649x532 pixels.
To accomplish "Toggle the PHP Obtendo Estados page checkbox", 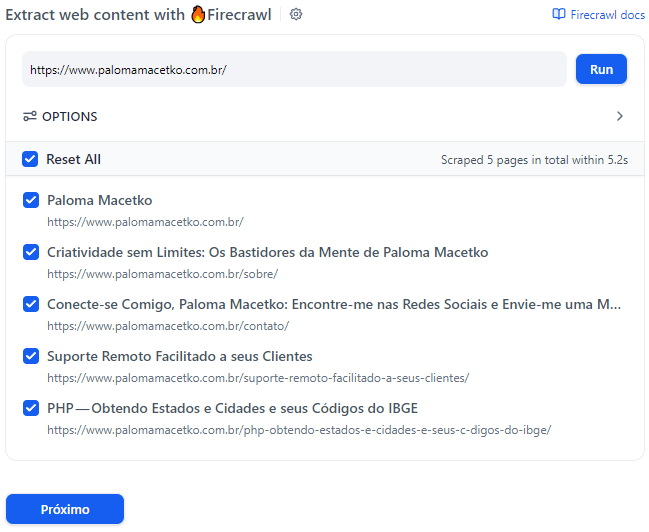I will 31,408.
